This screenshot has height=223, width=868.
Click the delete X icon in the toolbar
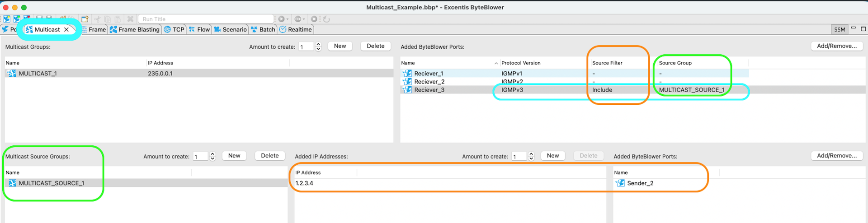130,19
